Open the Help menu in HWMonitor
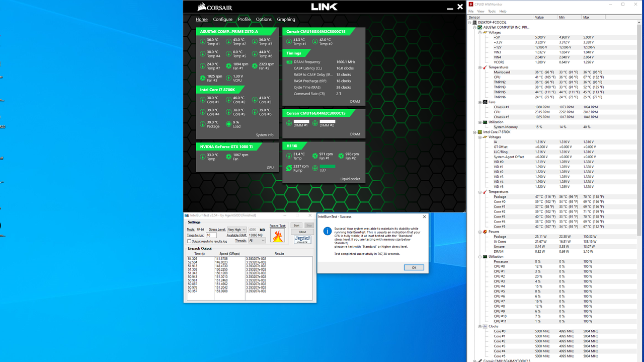Viewport: 644px width, 362px height. point(503,11)
